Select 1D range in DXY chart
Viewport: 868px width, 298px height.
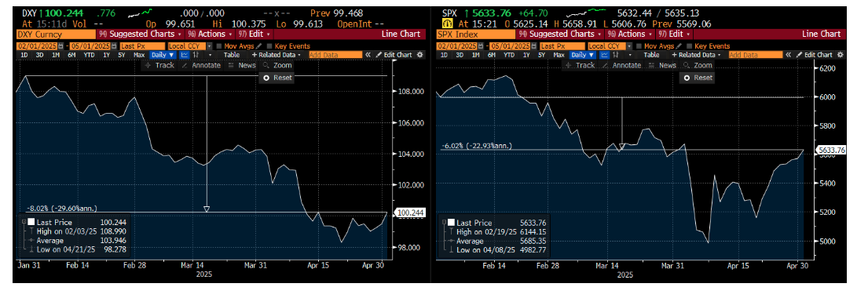[x=24, y=55]
